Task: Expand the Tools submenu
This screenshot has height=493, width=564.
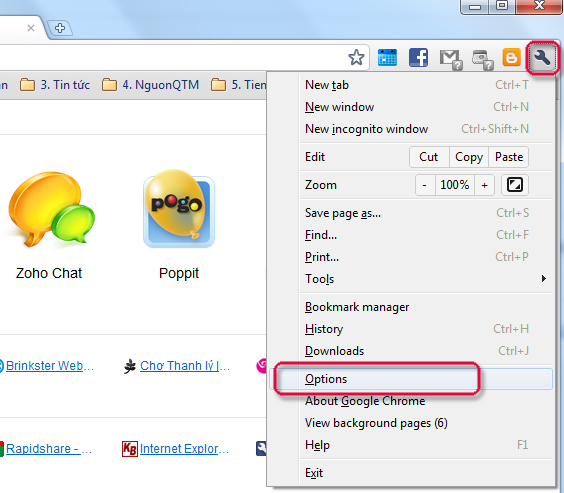Action: pyautogui.click(x=411, y=279)
